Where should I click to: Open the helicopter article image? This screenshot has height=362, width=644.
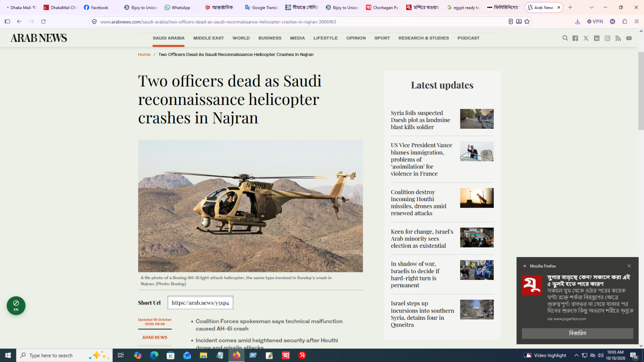point(250,206)
